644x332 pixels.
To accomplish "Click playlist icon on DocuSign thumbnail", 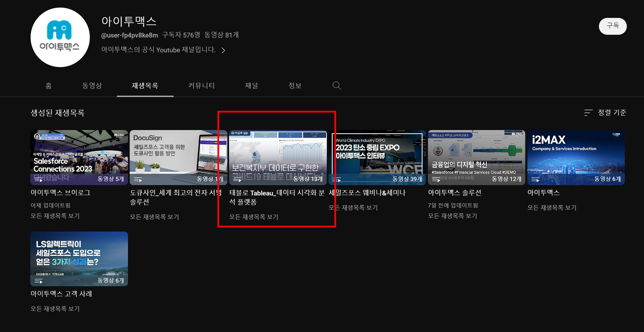I will [138, 180].
